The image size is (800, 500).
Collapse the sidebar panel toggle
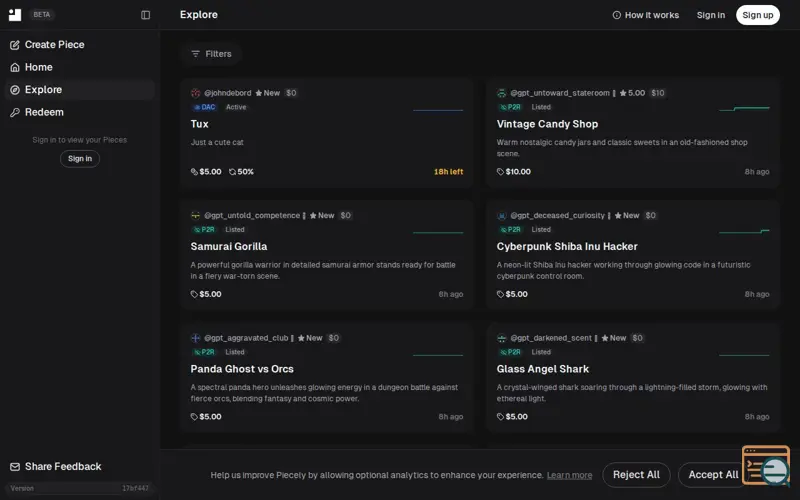click(x=145, y=15)
